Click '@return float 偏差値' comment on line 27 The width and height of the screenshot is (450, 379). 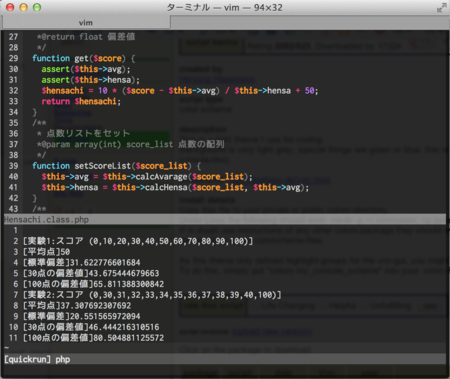[86, 37]
